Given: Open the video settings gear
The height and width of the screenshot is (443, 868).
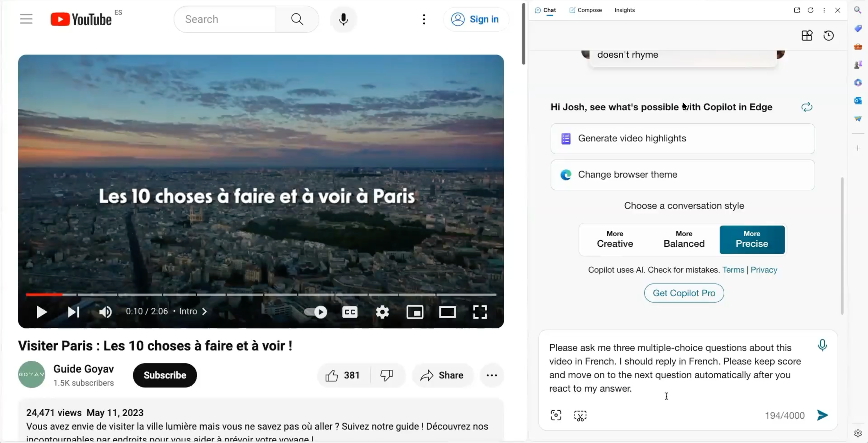Looking at the screenshot, I should coord(382,312).
